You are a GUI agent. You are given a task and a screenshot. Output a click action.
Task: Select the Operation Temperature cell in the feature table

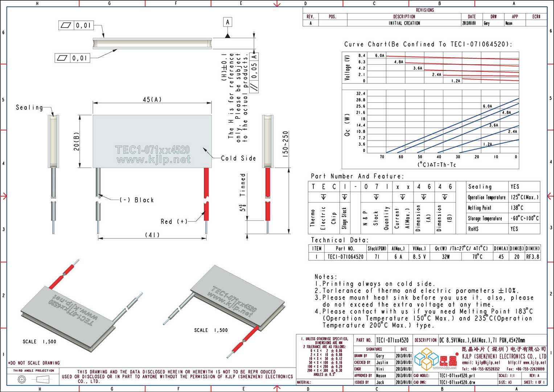(x=487, y=197)
